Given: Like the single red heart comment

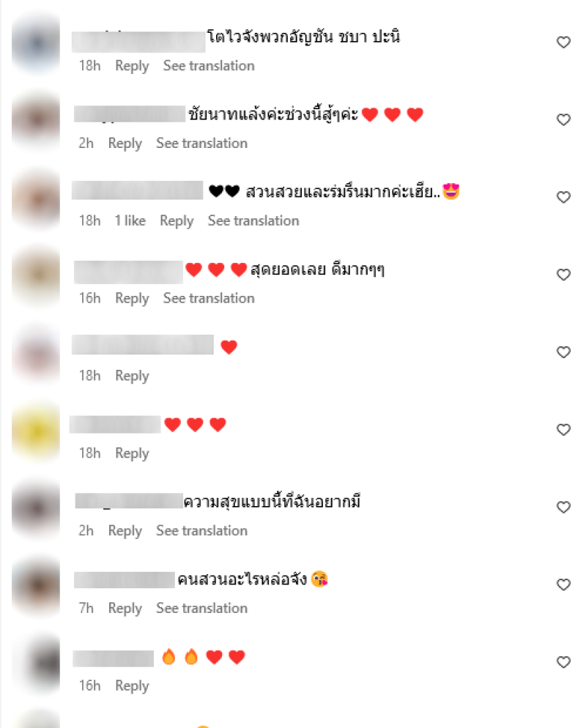Looking at the screenshot, I should coord(563,352).
